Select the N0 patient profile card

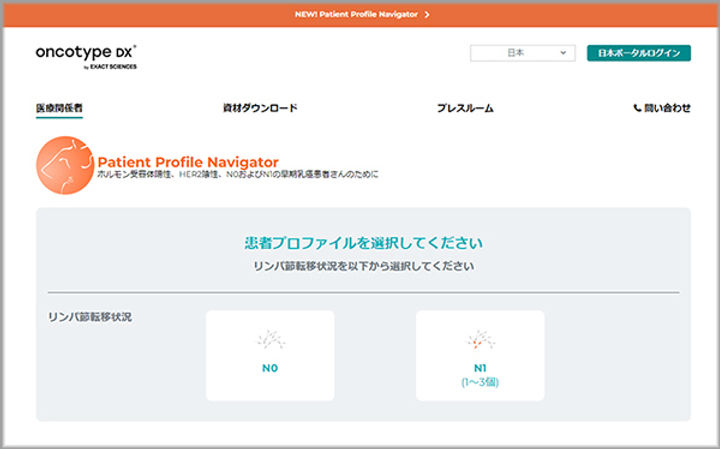270,355
